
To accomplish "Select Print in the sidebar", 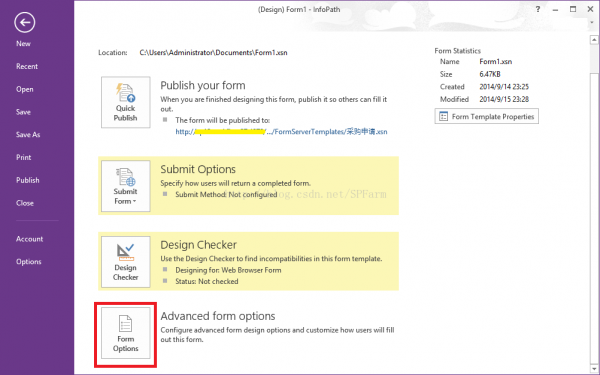I will (23, 157).
